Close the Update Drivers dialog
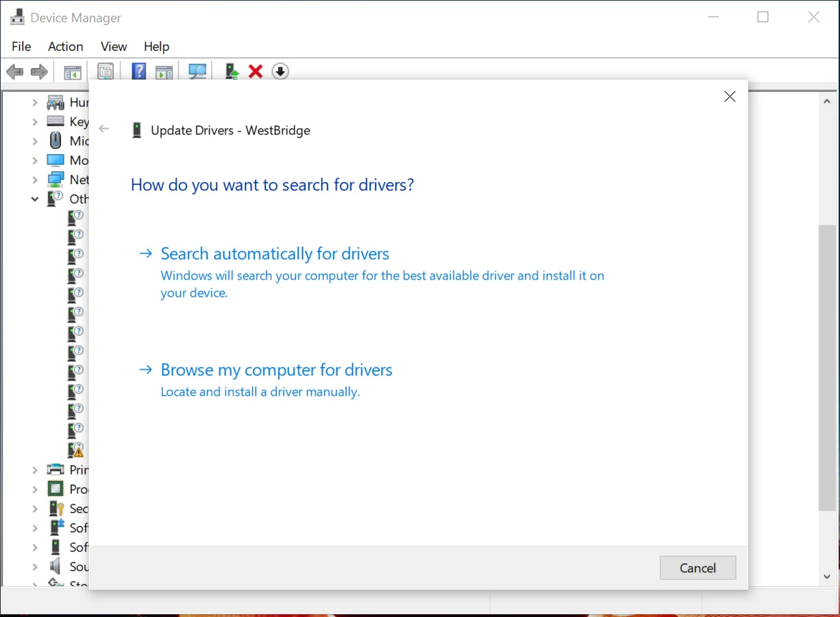This screenshot has height=617, width=840. click(730, 97)
